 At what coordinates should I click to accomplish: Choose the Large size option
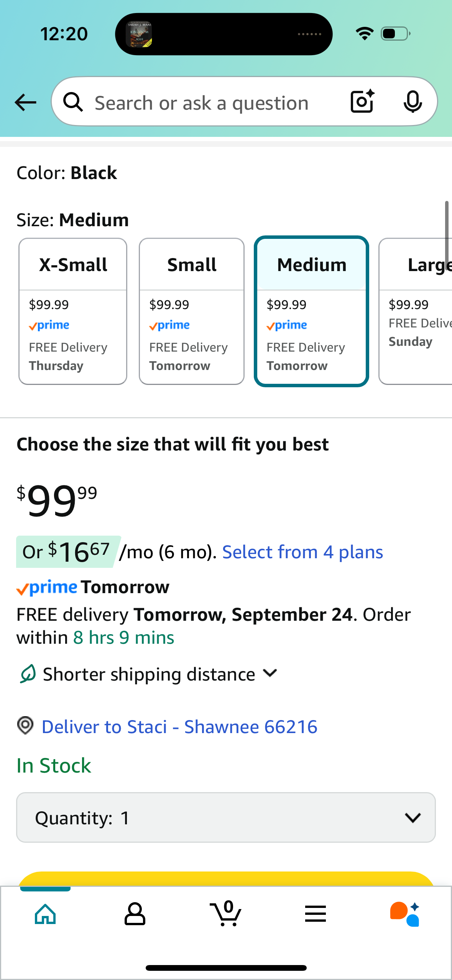coord(416,311)
